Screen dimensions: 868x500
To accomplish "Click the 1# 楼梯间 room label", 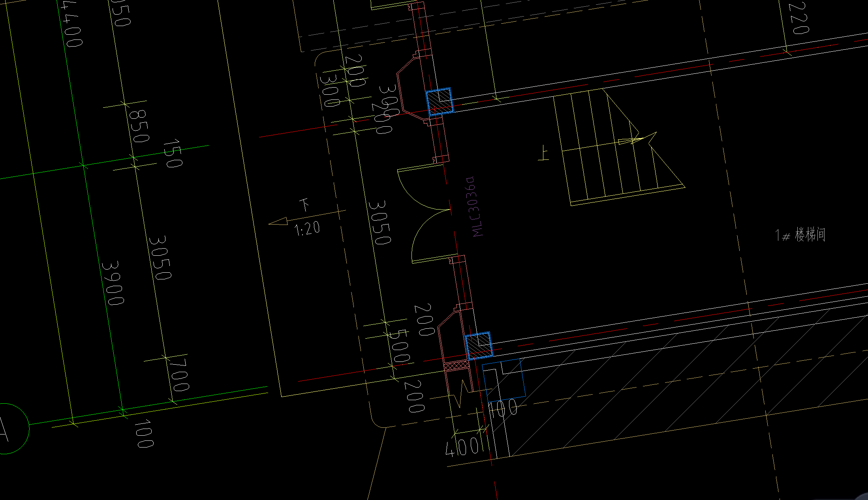I will click(x=800, y=235).
